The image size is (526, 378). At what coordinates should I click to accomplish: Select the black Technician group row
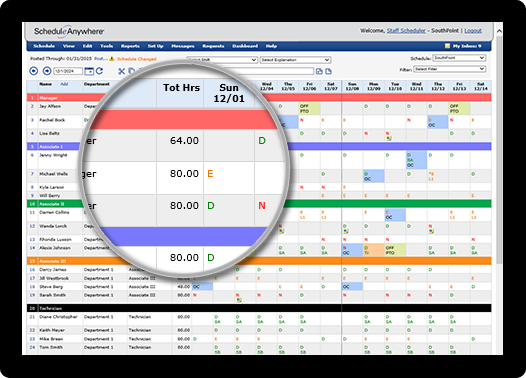[259, 308]
